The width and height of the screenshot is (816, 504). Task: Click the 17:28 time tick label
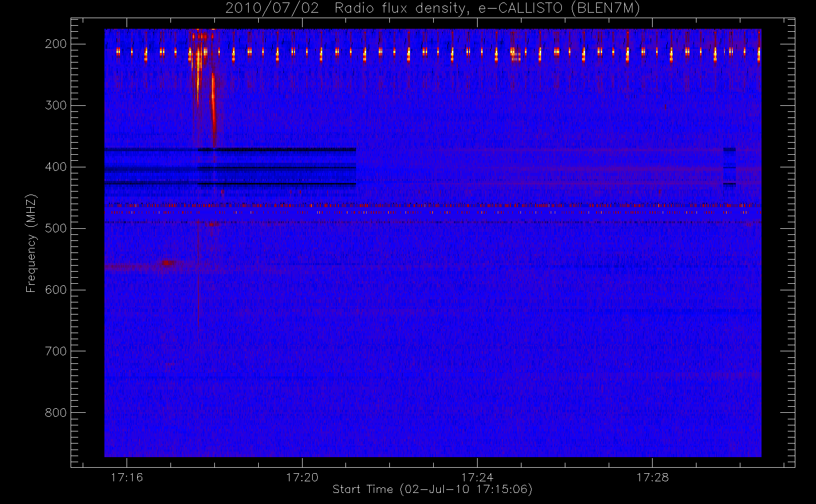(653, 477)
